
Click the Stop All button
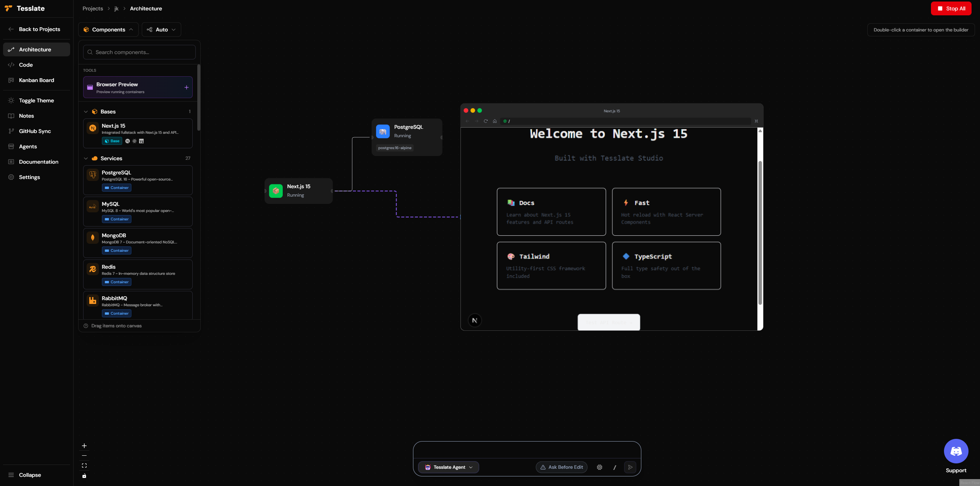pyautogui.click(x=951, y=8)
